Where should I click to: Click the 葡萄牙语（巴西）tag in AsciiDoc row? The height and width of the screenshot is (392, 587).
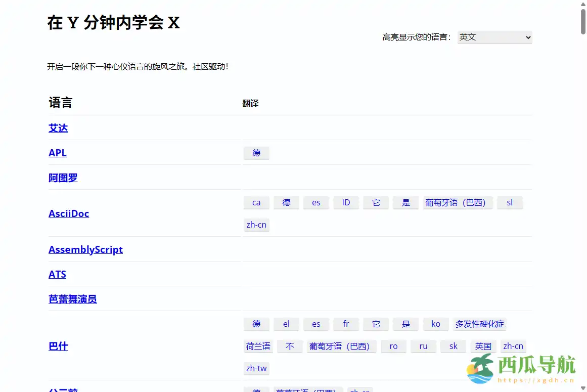(458, 202)
